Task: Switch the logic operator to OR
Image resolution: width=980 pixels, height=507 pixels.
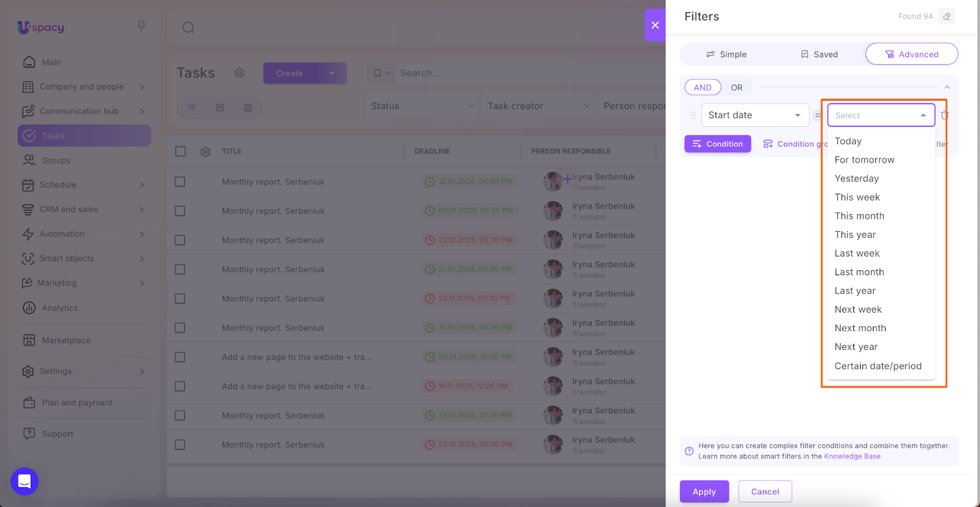Action: [x=736, y=88]
